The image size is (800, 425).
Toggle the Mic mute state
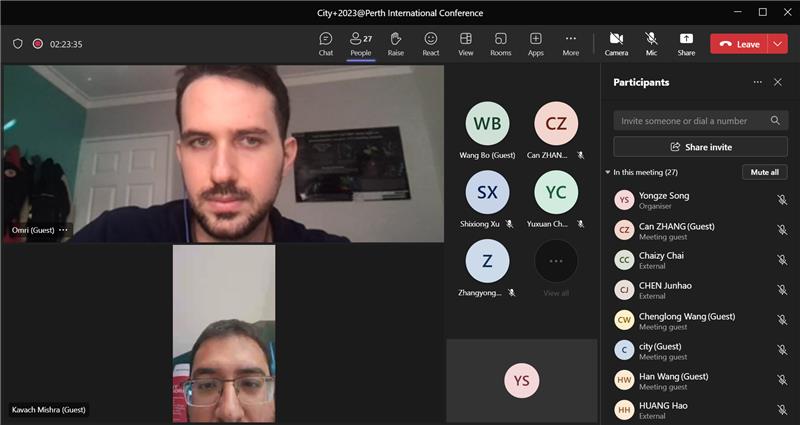(x=651, y=43)
